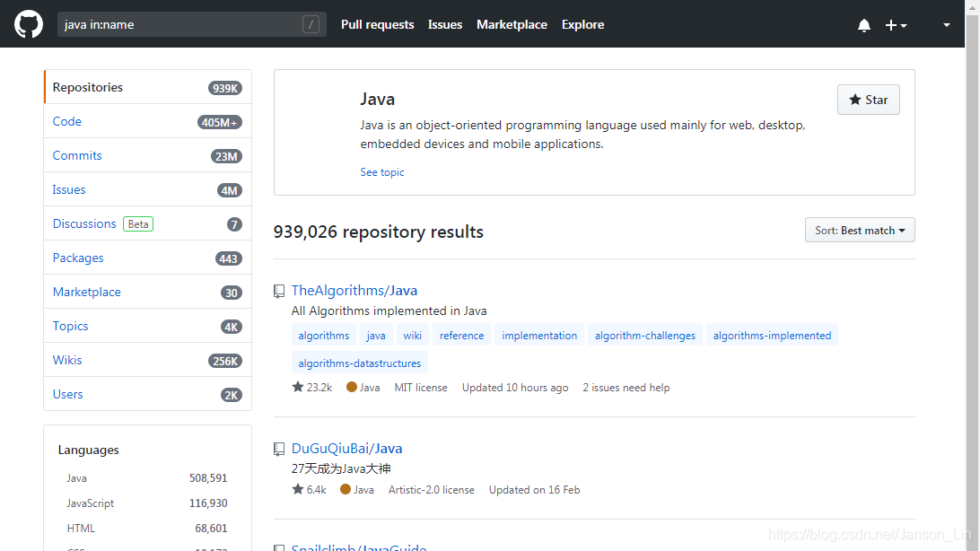Select the Repositories filter
980x551 pixels.
147,87
